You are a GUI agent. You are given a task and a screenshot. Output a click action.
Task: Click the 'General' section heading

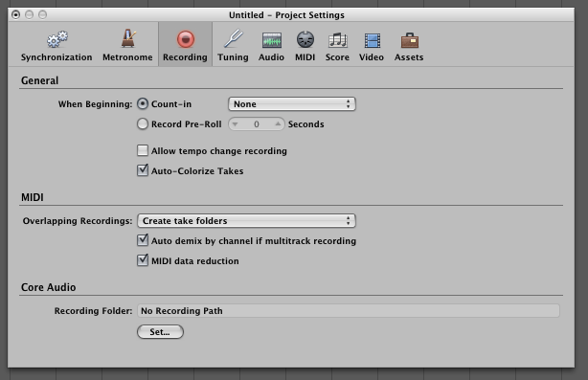[x=40, y=80]
